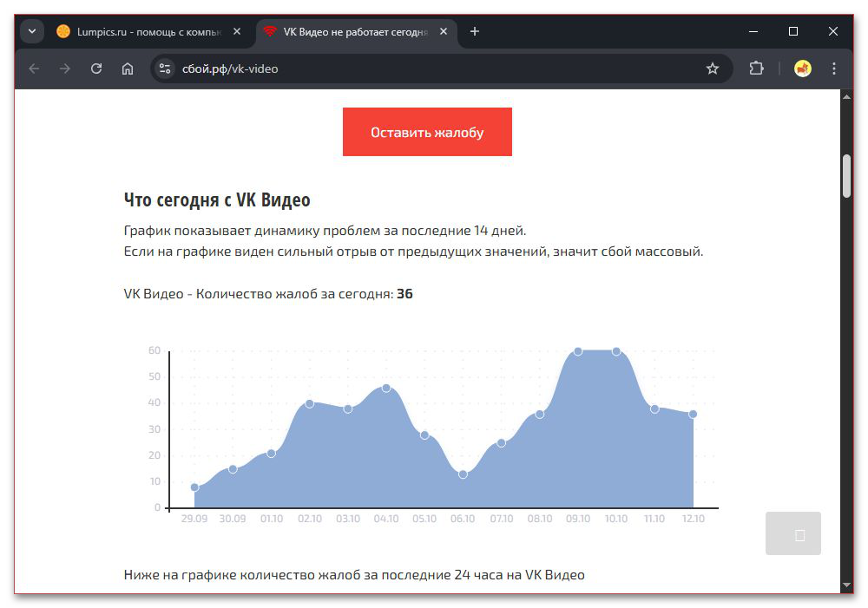The width and height of the screenshot is (868, 608).
Task: Open a new browser tab
Action: tap(475, 31)
